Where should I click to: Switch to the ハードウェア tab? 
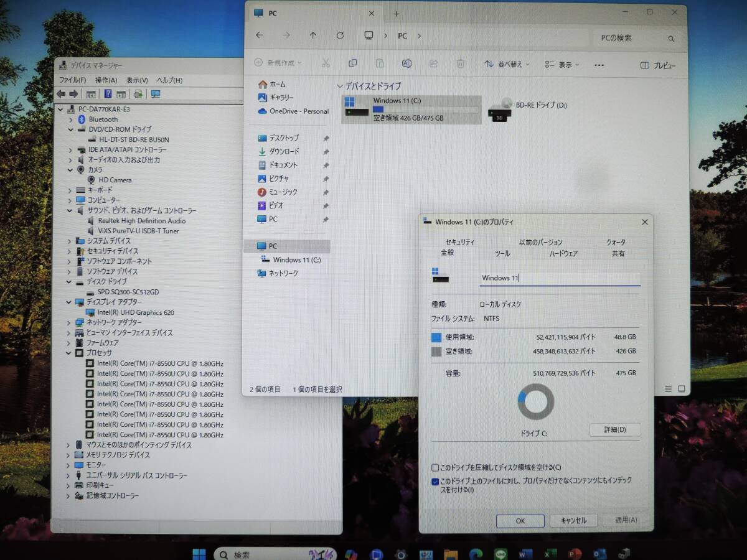(x=563, y=254)
